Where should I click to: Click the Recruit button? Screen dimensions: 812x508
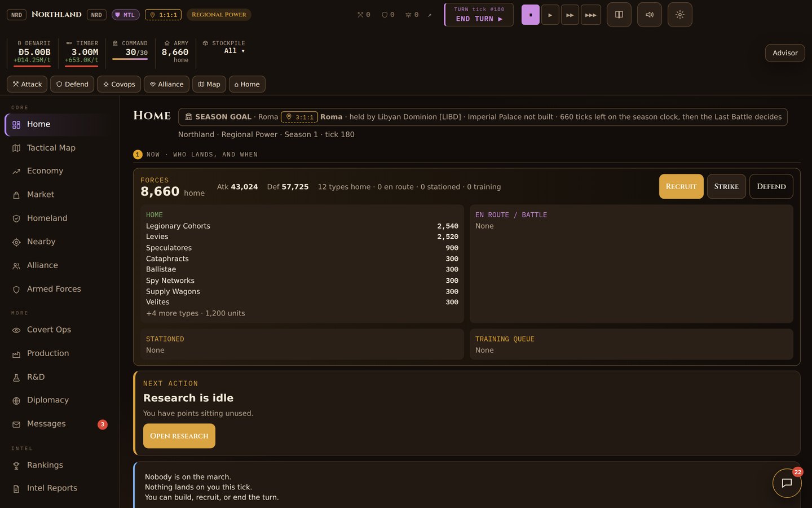[681, 186]
